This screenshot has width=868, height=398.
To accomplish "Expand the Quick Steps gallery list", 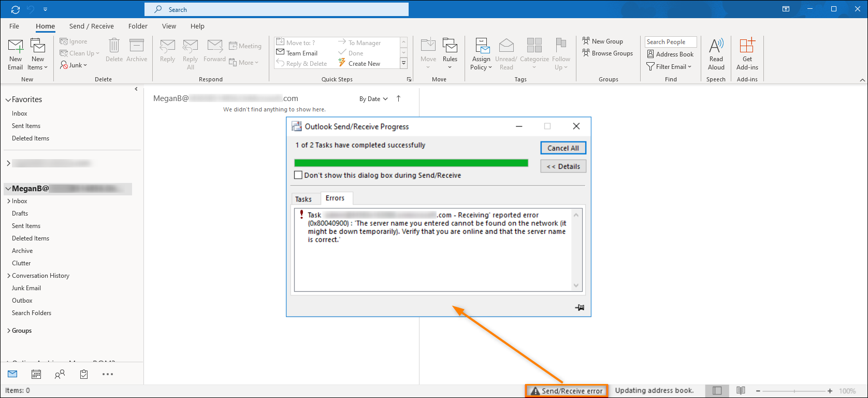I will coord(404,63).
